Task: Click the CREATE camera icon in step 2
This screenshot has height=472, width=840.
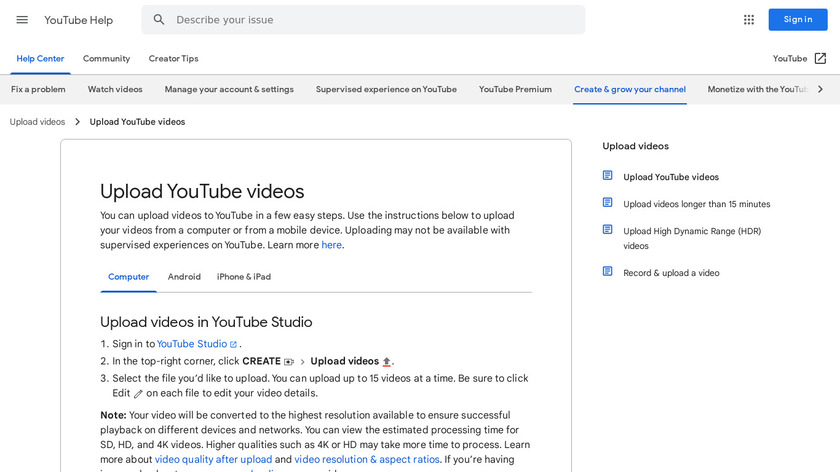Action: coord(289,362)
